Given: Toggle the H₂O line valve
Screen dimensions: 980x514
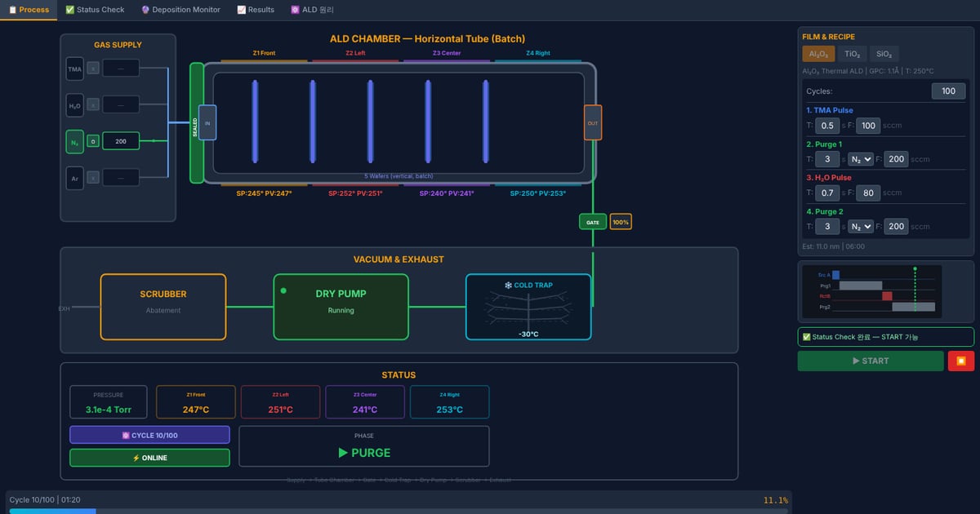Looking at the screenshot, I should pos(93,104).
